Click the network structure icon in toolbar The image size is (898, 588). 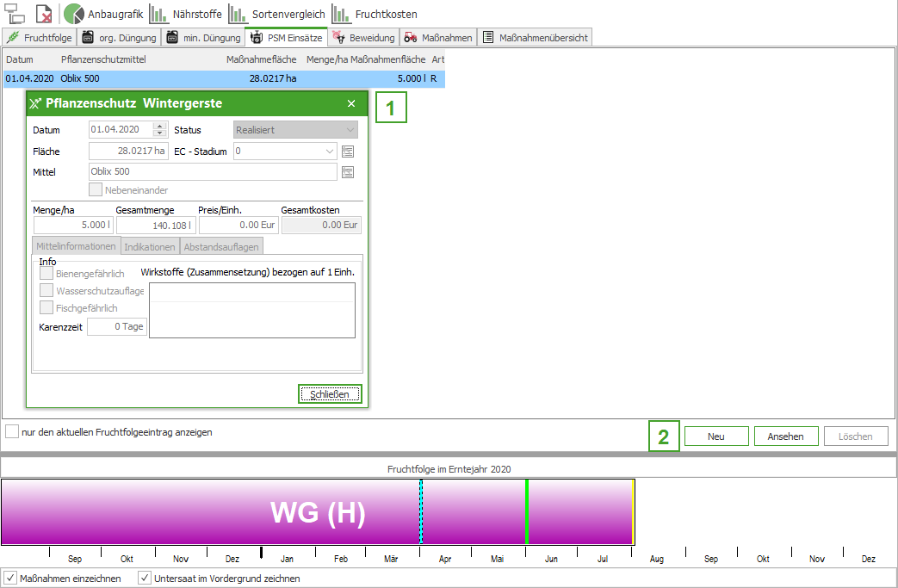[x=15, y=14]
